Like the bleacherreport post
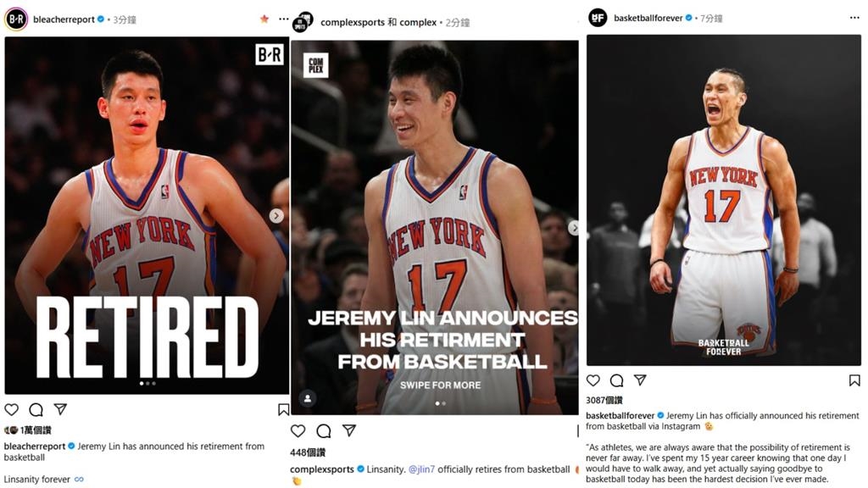The image size is (868, 488). coord(12,410)
